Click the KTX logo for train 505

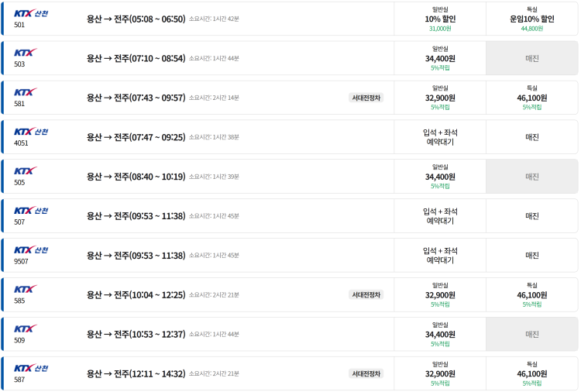pos(26,171)
